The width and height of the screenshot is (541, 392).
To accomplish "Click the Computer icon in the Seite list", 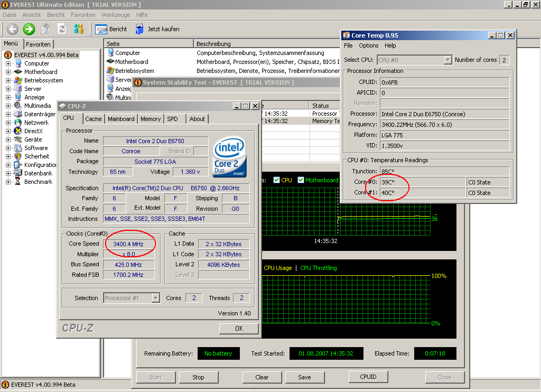I will point(111,53).
